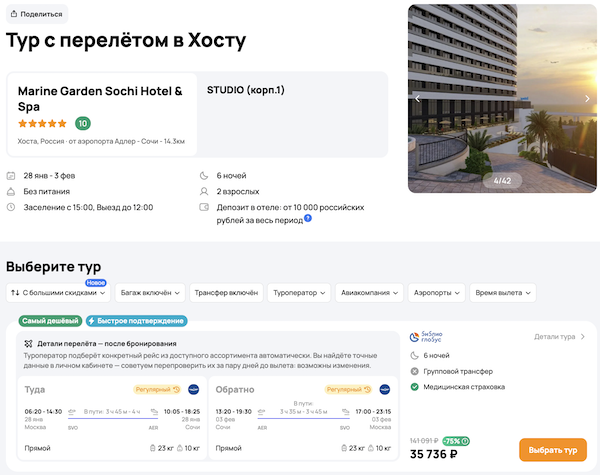The image size is (600, 475).
Task: Click the Marine Garden Sochi Hotel & Spa title
Action: pyautogui.click(x=100, y=98)
